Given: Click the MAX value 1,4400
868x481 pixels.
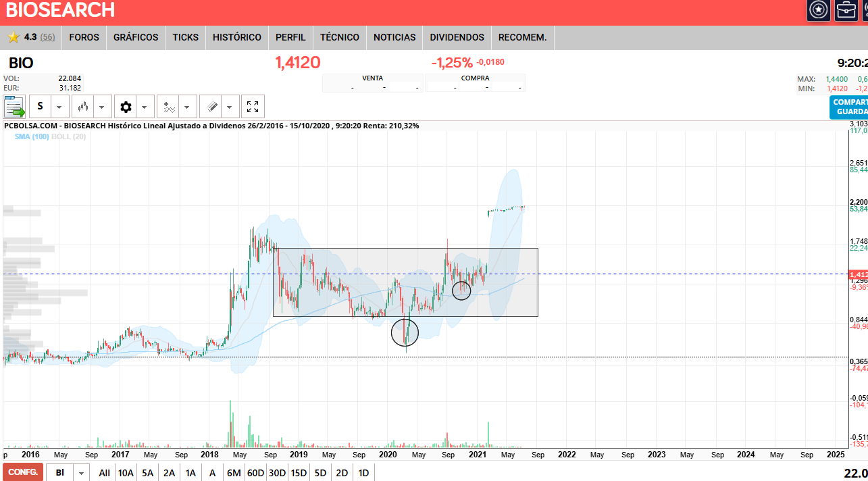Looking at the screenshot, I should pyautogui.click(x=836, y=79).
